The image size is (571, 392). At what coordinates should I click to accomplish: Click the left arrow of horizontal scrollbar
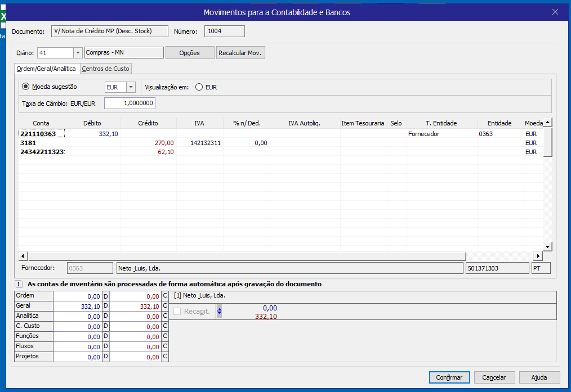(x=23, y=256)
